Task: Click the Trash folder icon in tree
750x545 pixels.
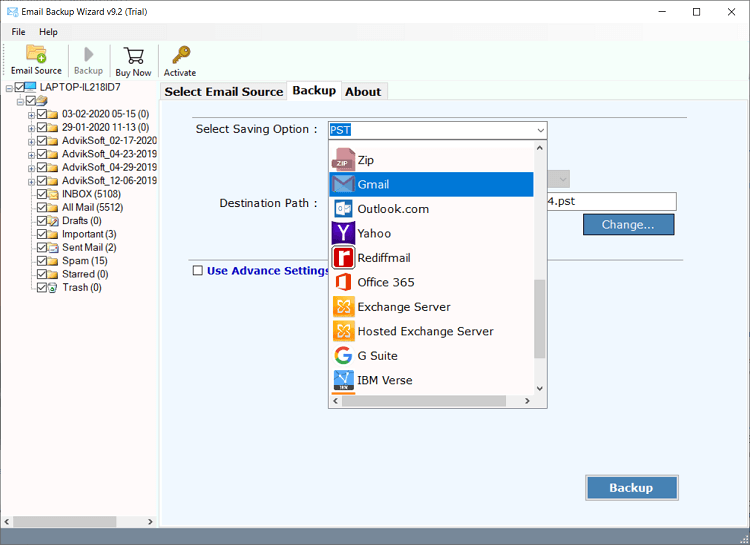Action: 53,288
